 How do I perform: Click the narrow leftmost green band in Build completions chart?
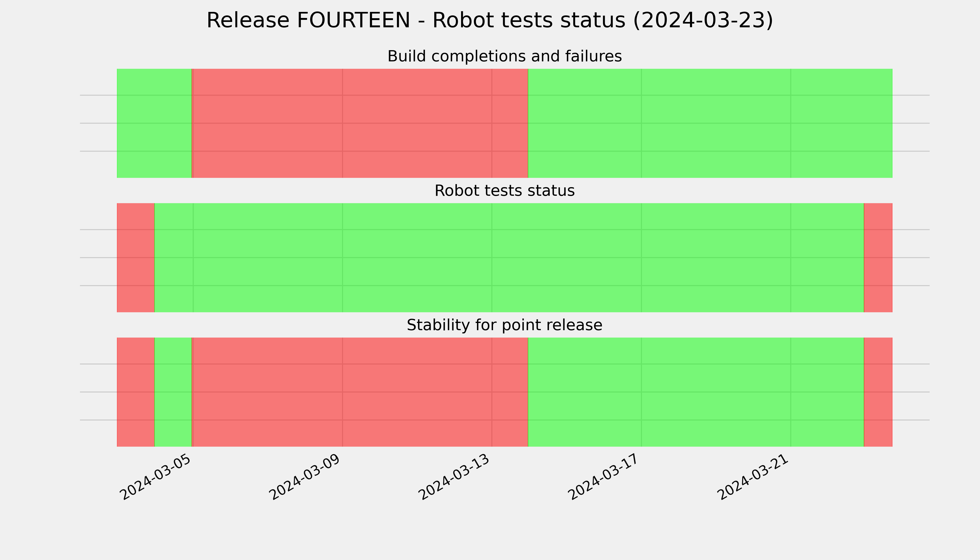tap(154, 123)
